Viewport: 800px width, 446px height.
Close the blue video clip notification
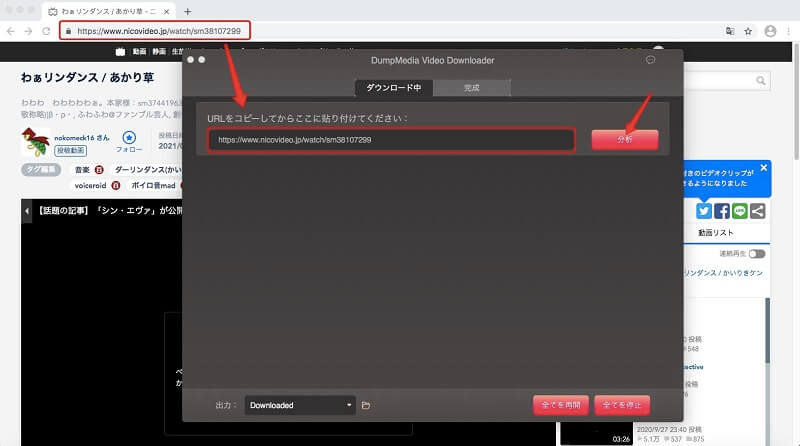(x=763, y=168)
